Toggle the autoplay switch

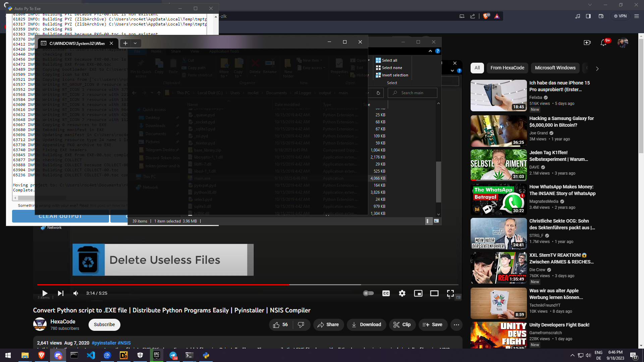[368, 293]
